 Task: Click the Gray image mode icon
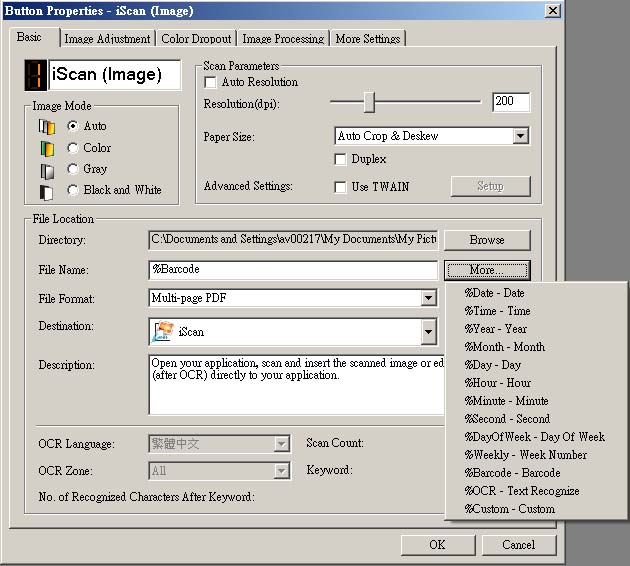[x=45, y=170]
